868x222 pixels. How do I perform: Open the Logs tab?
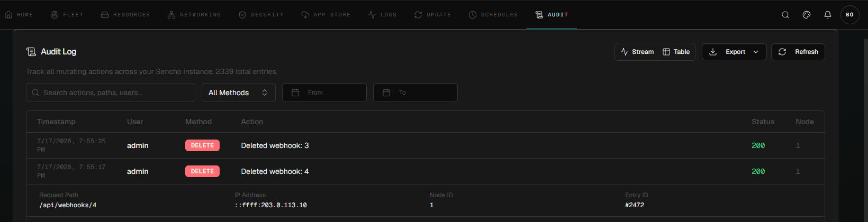click(383, 15)
